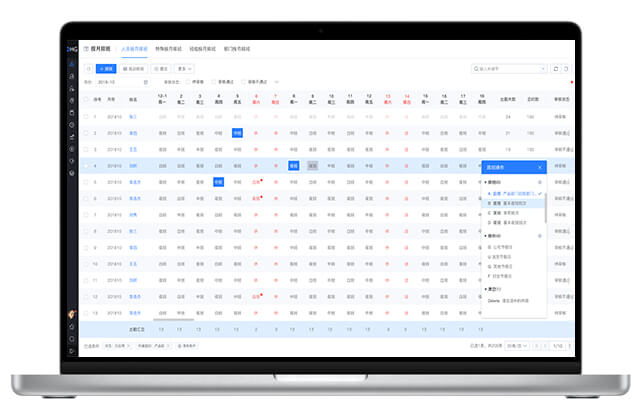Click the magnifier search icon in the toolbar
Image resolution: width=643 pixels, height=413 pixels.
[88, 69]
